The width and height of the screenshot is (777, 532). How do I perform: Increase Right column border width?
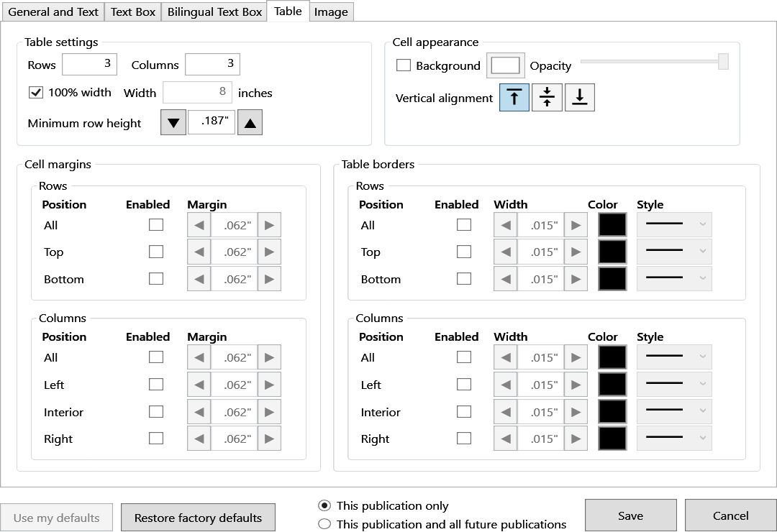[x=576, y=439]
